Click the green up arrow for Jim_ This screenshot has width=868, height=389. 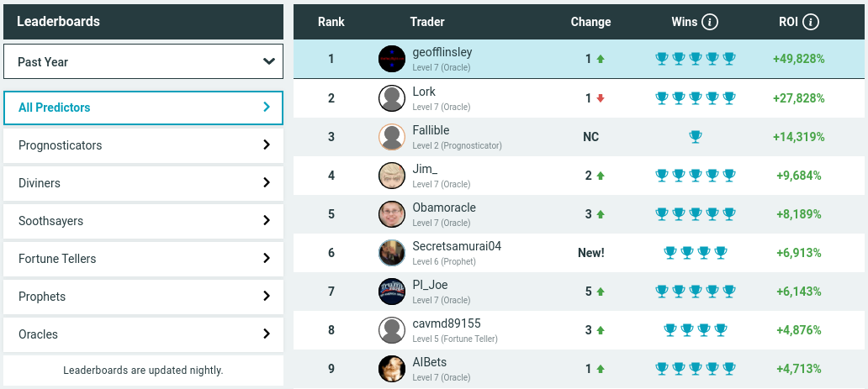click(601, 176)
